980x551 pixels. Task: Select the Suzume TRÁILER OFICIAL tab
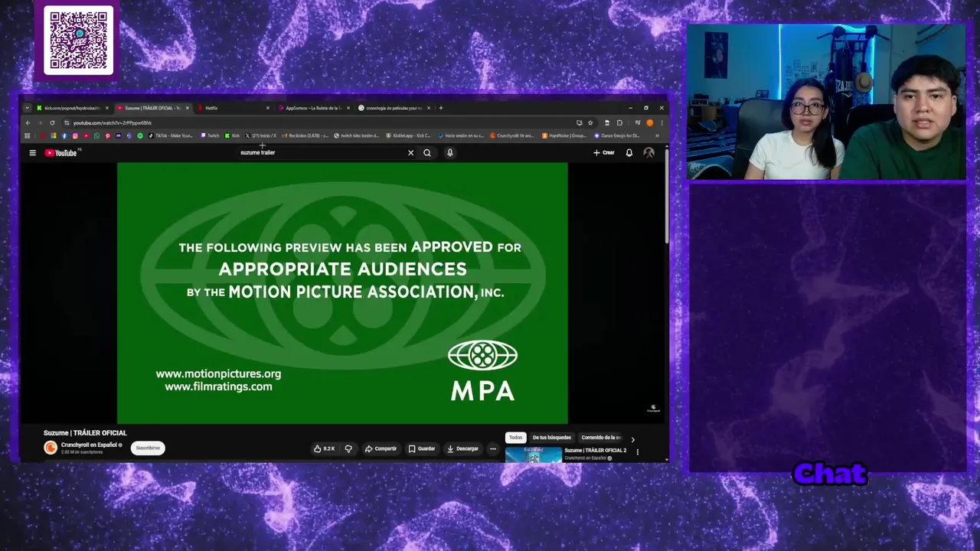tap(152, 108)
